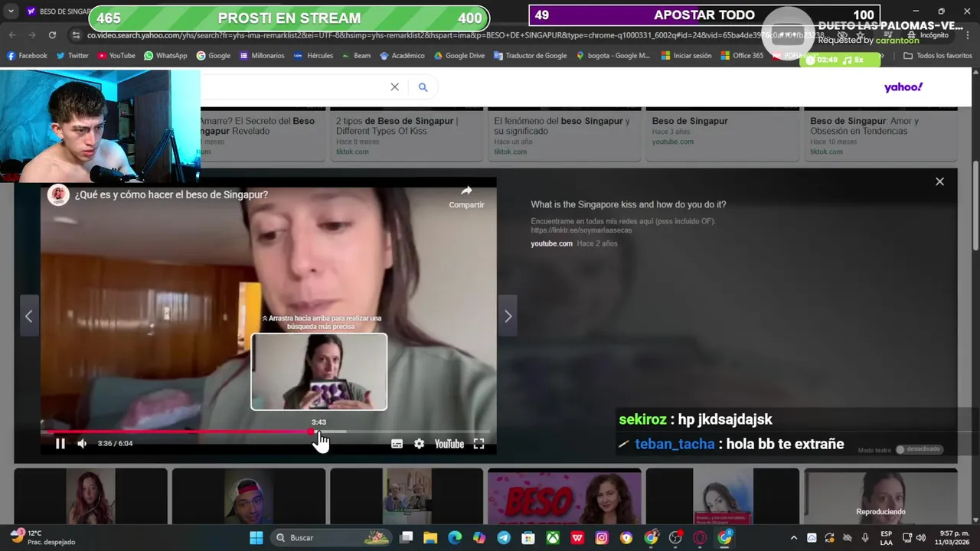This screenshot has height=551, width=980.
Task: Select the thumbnail labeled Reproduciendo
Action: click(x=880, y=497)
